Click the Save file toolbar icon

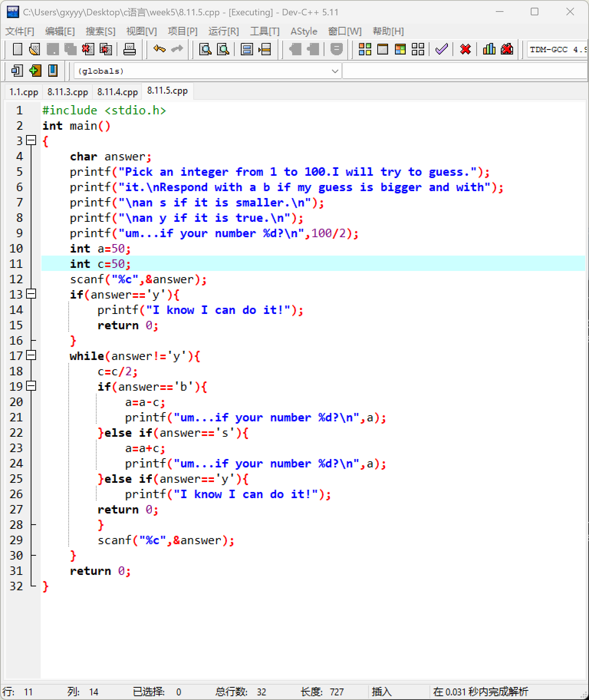[x=53, y=49]
